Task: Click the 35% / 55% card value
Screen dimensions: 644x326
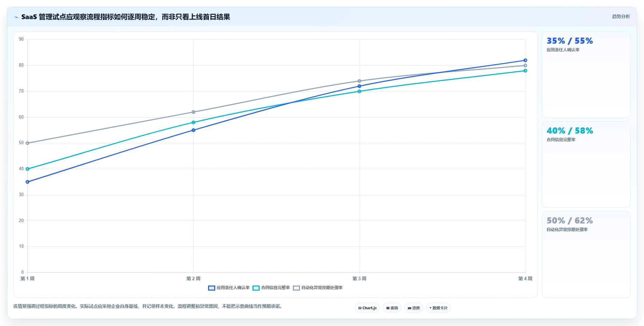Action: click(570, 41)
